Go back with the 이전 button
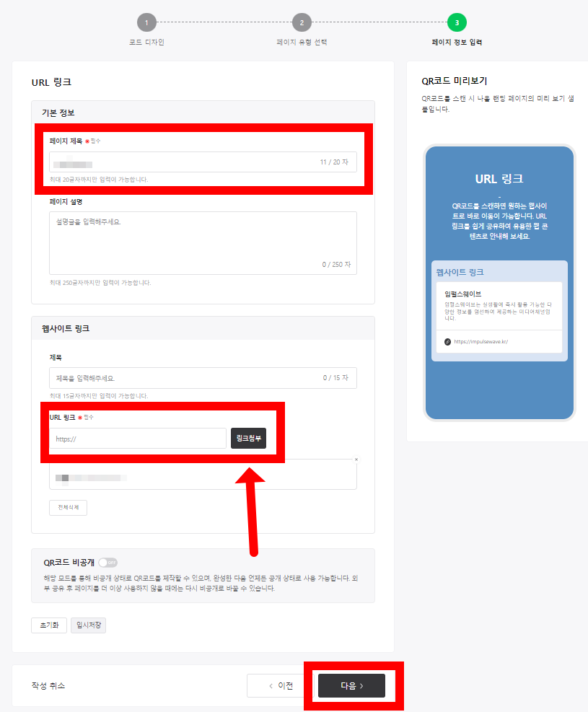The image size is (588, 712). (x=281, y=685)
